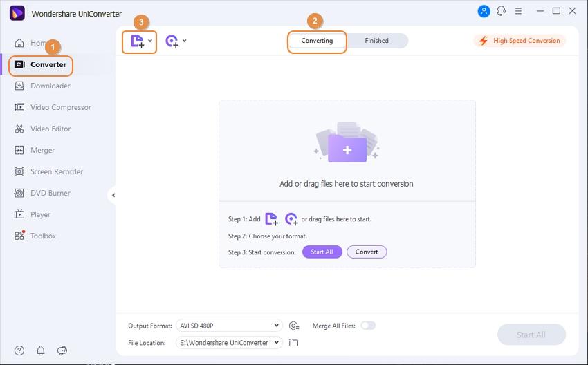Click the Player icon in sidebar
This screenshot has width=588, height=365.
point(19,214)
